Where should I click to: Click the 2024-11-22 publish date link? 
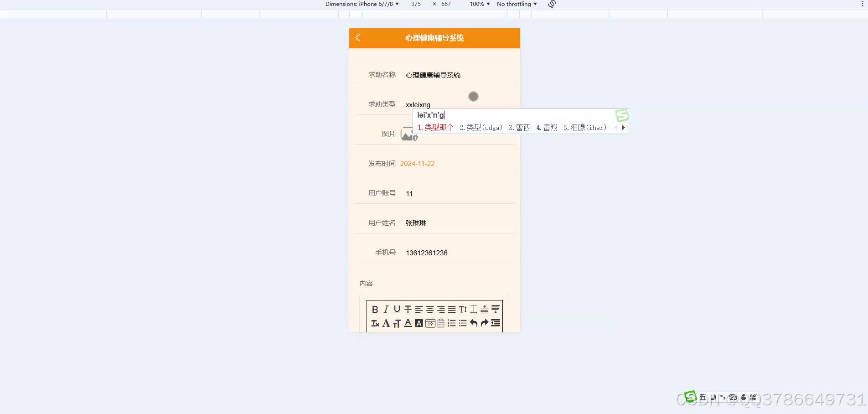point(417,163)
